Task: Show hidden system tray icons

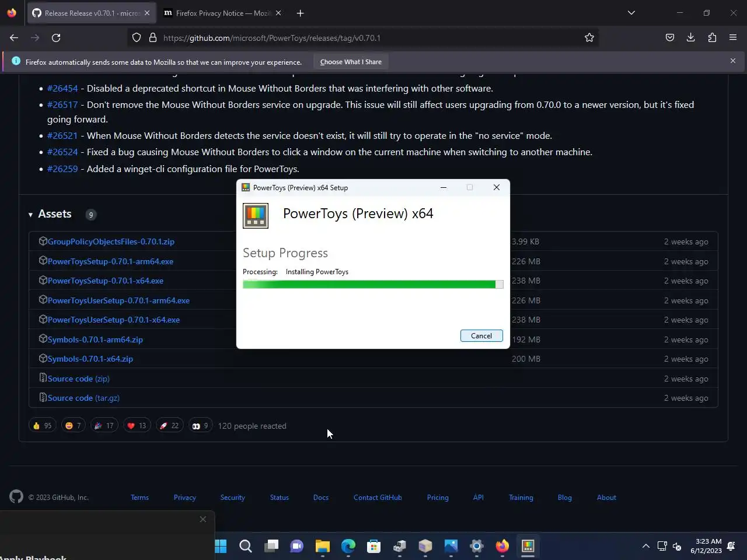Action: 645,546
